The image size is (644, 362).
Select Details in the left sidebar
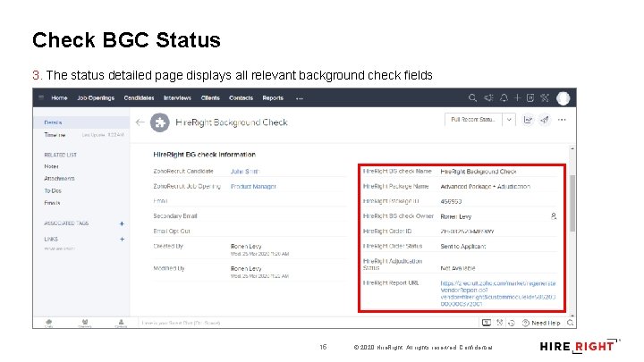pos(53,122)
